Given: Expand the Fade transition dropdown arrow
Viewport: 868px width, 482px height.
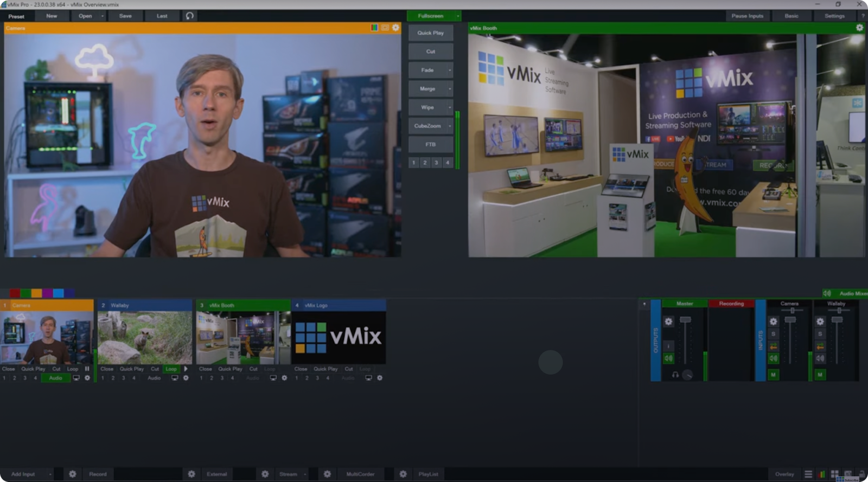Looking at the screenshot, I should [450, 70].
